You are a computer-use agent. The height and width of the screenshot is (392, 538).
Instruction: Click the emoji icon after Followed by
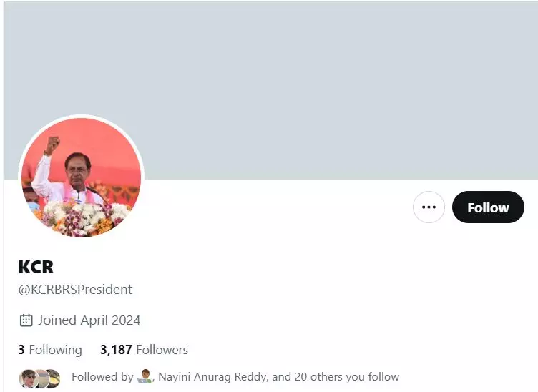[145, 376]
